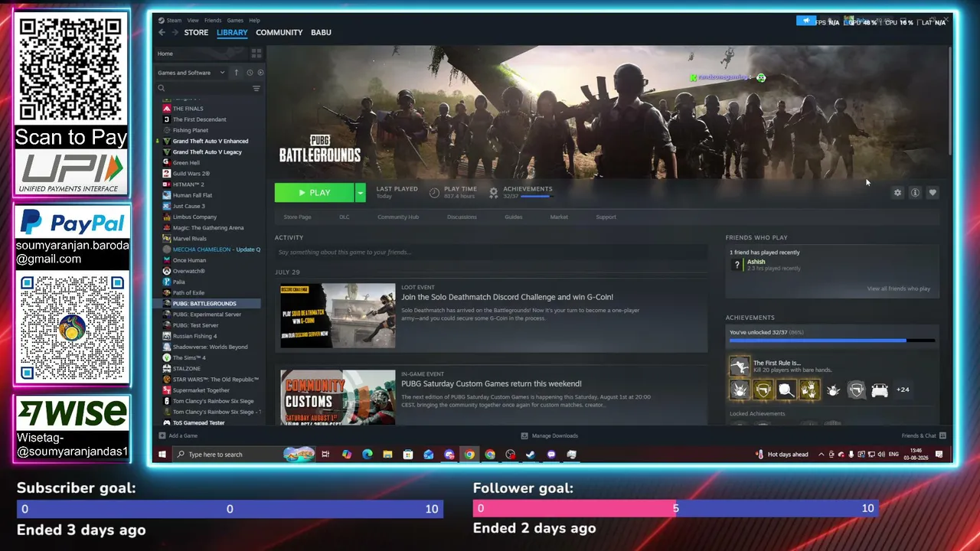Click the green PLAY button
The width and height of the screenshot is (980, 551).
pos(315,193)
